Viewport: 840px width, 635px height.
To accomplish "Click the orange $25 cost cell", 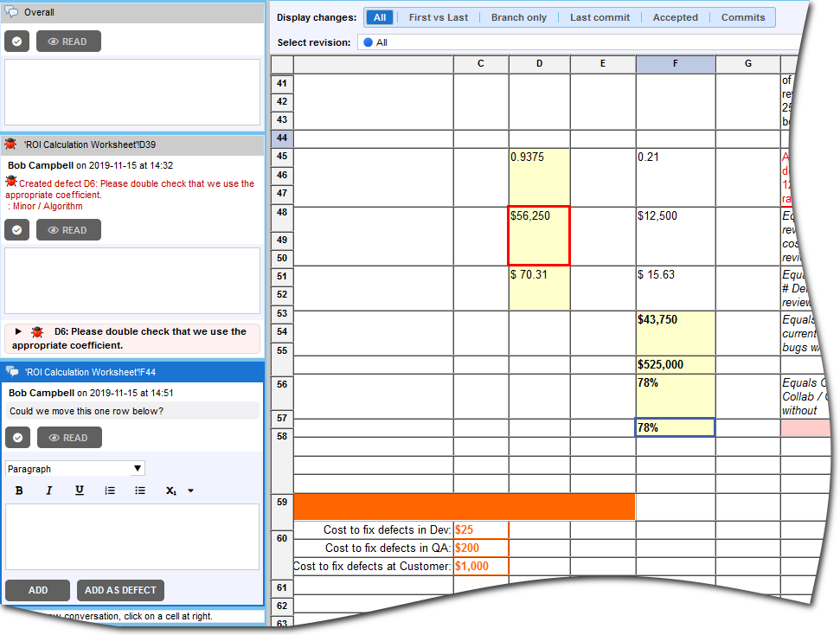I will pos(480,530).
